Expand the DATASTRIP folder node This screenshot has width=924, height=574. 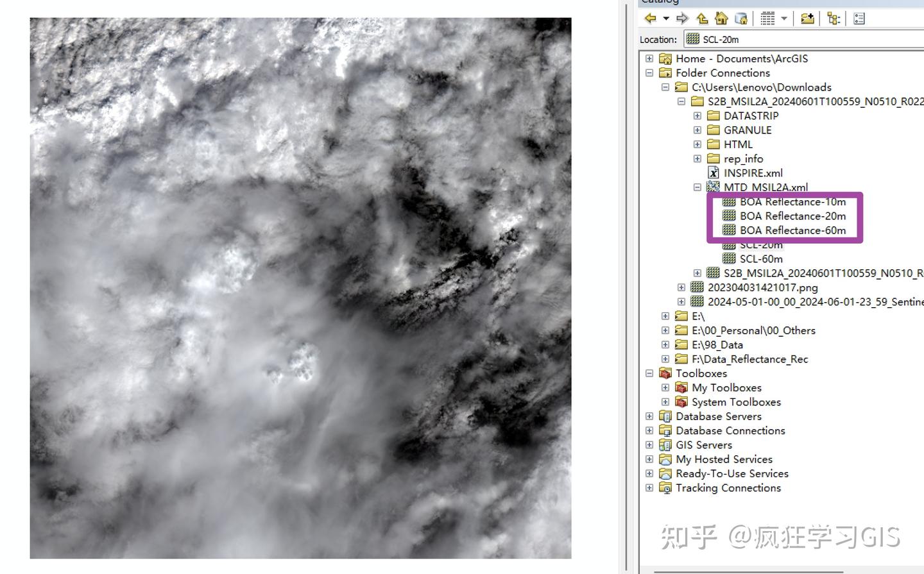click(x=697, y=115)
